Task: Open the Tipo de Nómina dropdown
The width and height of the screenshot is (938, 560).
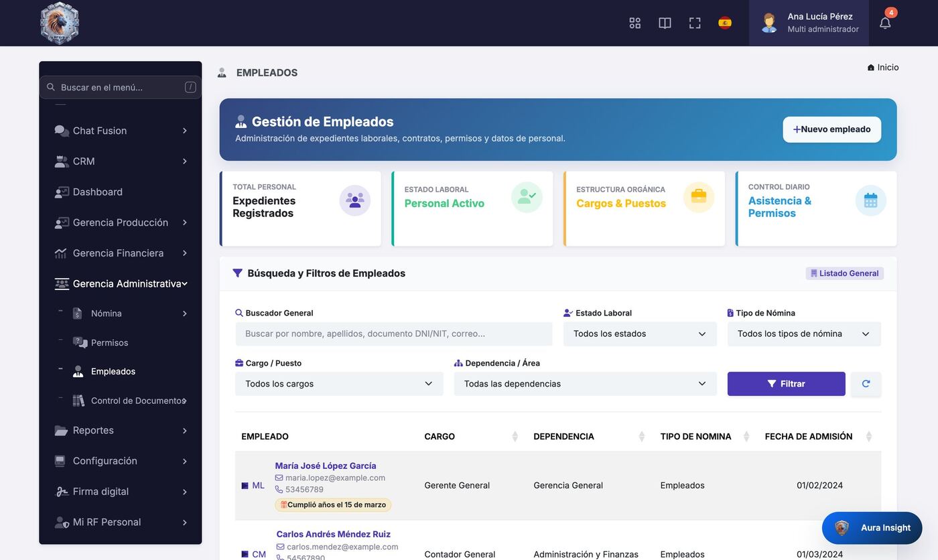Action: coord(804,334)
